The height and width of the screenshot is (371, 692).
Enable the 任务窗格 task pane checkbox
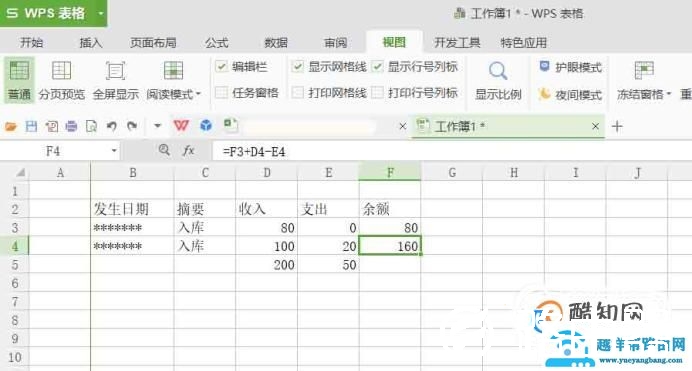pos(221,93)
